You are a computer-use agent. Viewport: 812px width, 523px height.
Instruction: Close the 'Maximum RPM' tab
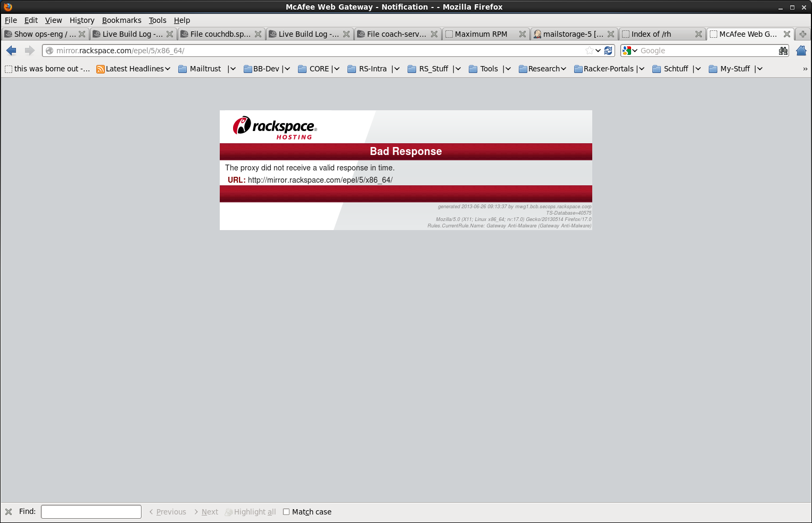coord(523,34)
